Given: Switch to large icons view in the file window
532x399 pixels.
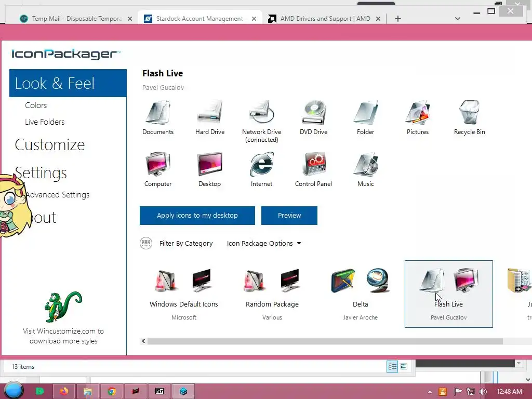Looking at the screenshot, I should [x=404, y=366].
